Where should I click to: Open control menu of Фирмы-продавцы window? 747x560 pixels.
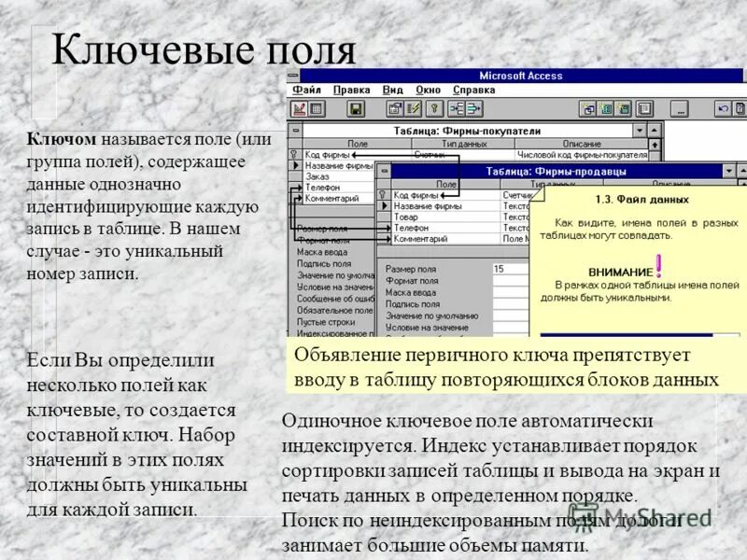(x=384, y=172)
